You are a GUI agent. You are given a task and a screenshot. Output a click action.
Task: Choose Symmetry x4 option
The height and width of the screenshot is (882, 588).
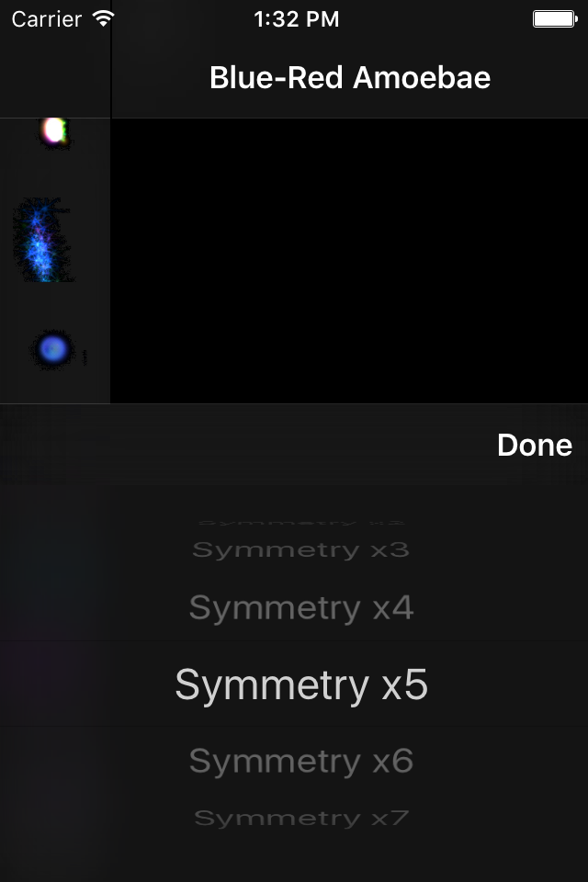pos(301,608)
